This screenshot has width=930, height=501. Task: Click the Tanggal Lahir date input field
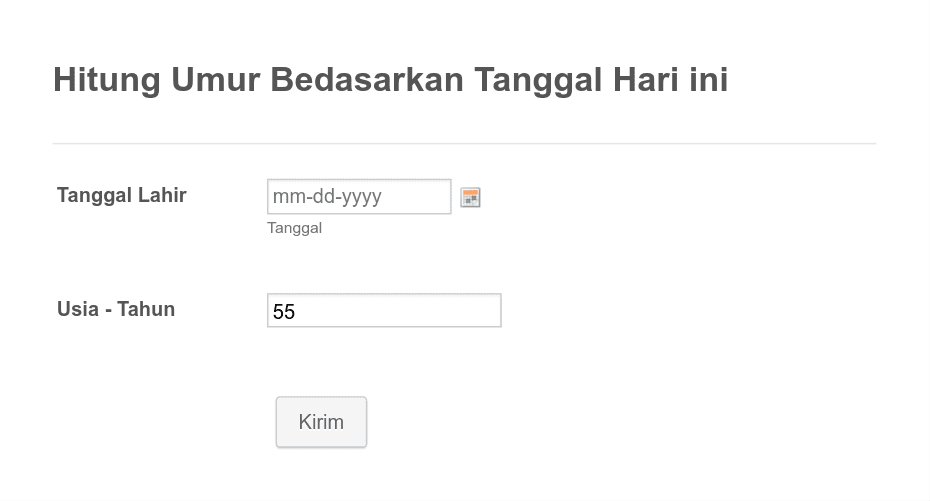coord(359,196)
